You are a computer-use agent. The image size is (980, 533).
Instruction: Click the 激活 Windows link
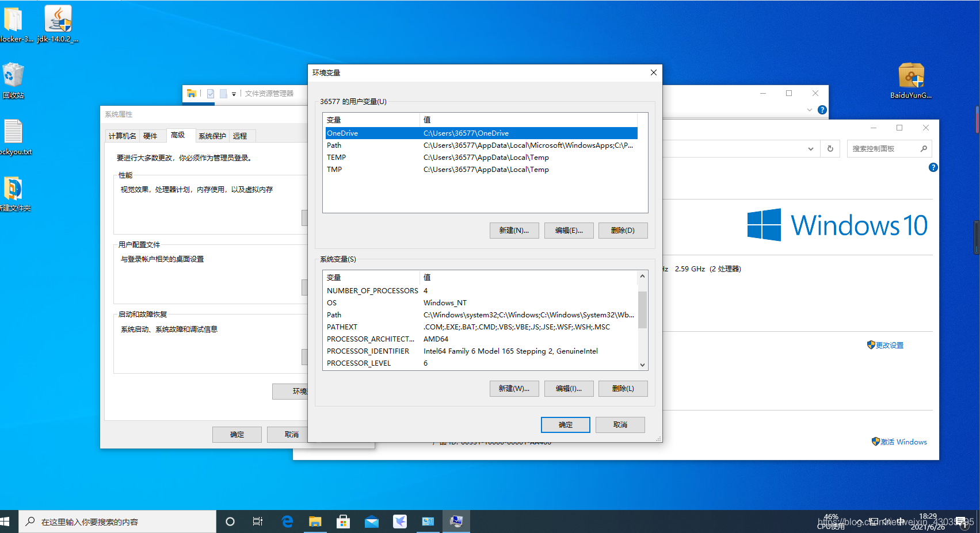tap(903, 442)
